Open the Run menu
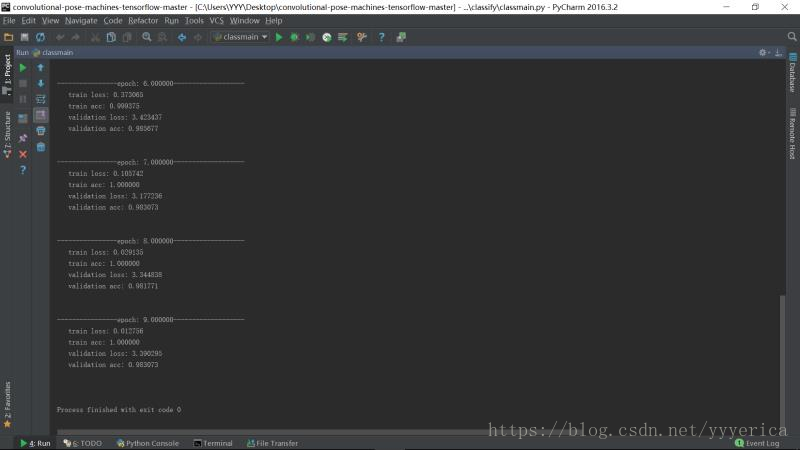Screen dimensions: 800x450 tap(171, 21)
